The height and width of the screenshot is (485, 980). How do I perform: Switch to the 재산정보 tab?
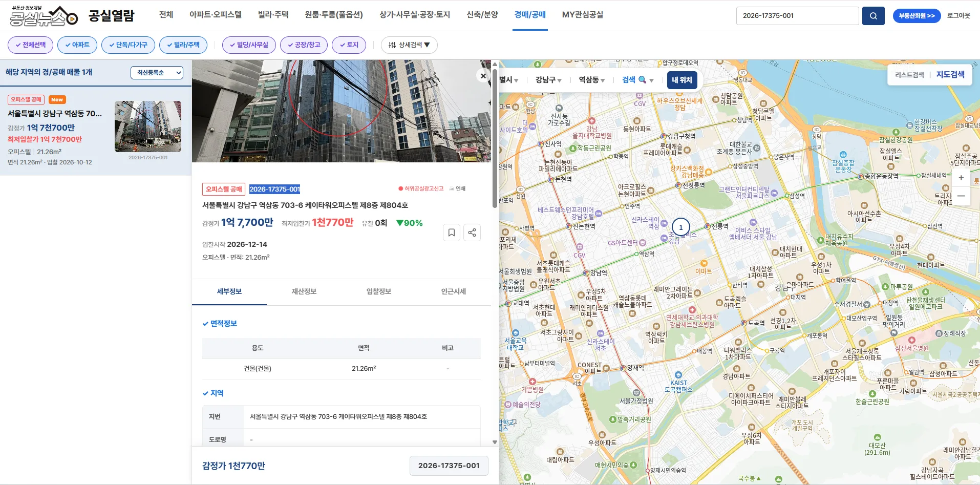coord(304,291)
